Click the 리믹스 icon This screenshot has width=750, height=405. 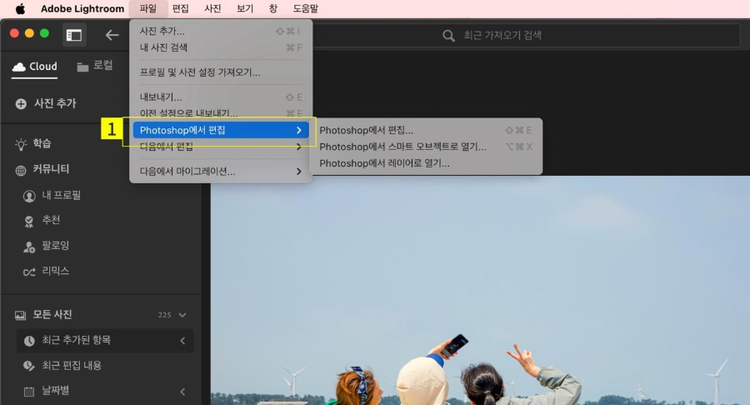pyautogui.click(x=29, y=272)
